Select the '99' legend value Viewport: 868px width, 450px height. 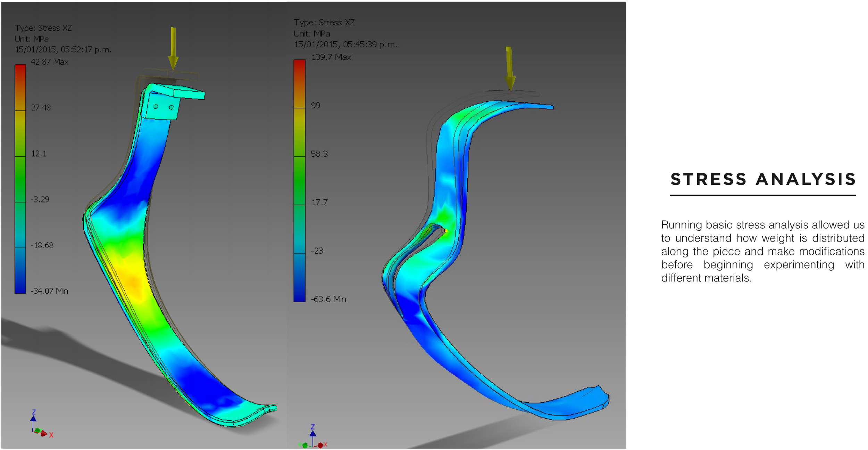[x=316, y=105]
